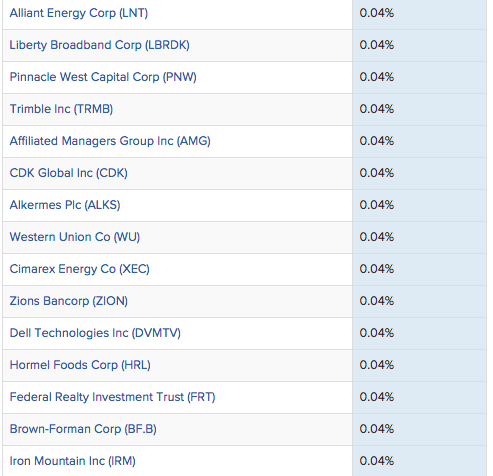The height and width of the screenshot is (476, 493).
Task: Open Cimarex Energy Co (XEC)
Action: (80, 269)
